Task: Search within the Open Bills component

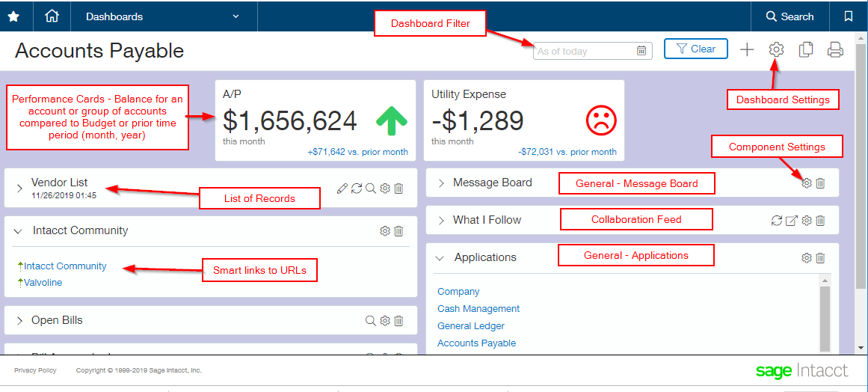Action: 370,321
